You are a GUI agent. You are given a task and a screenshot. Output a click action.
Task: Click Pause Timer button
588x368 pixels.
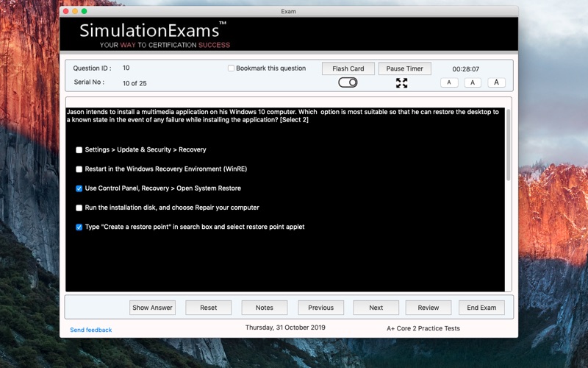[x=405, y=68]
